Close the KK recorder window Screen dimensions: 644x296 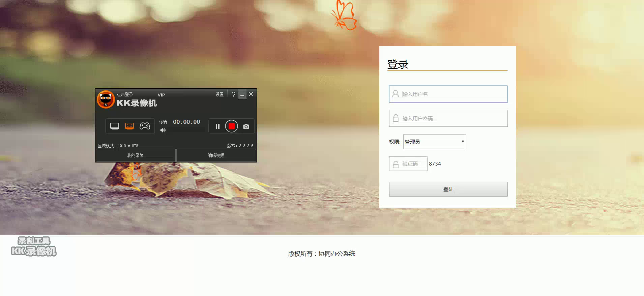point(251,94)
